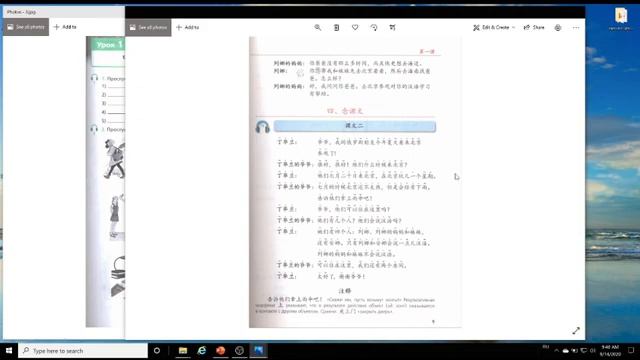The image size is (640, 360).
Task: Open the Windows Start menu
Action: pyautogui.click(x=9, y=351)
